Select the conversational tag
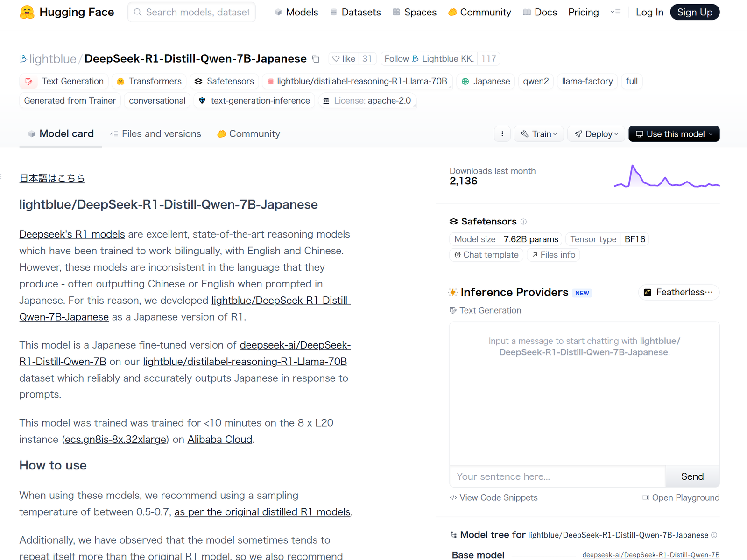Viewport: 747px width, 560px height. pos(157,100)
